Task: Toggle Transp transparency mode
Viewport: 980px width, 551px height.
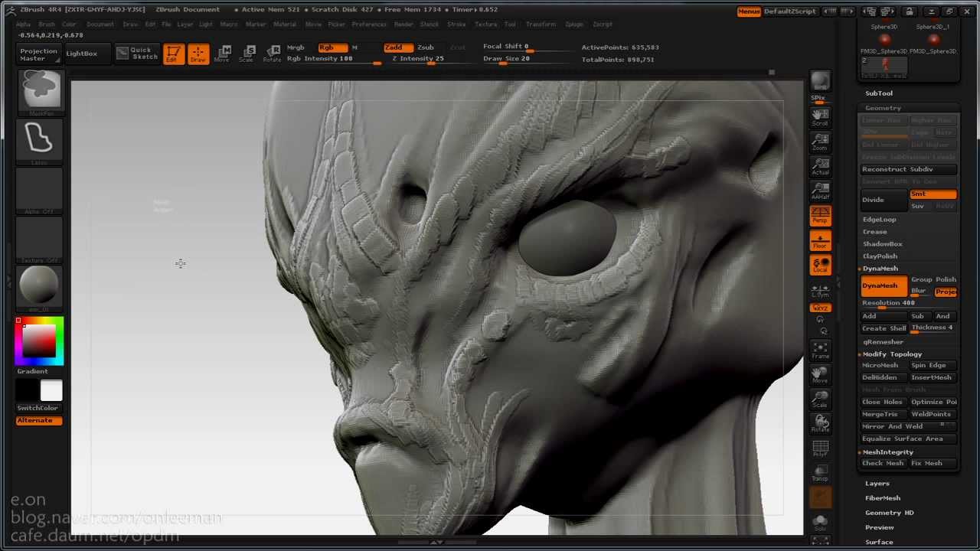Action: point(819,473)
